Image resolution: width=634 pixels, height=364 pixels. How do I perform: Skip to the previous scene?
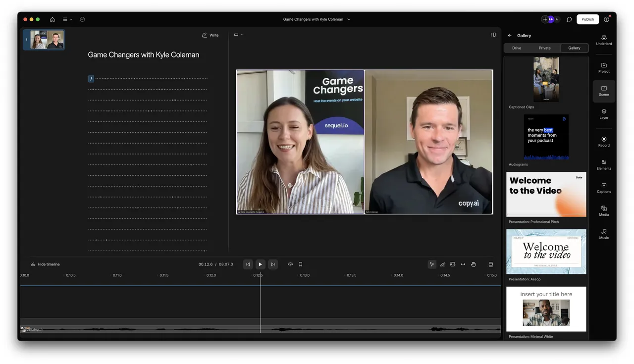click(x=248, y=264)
